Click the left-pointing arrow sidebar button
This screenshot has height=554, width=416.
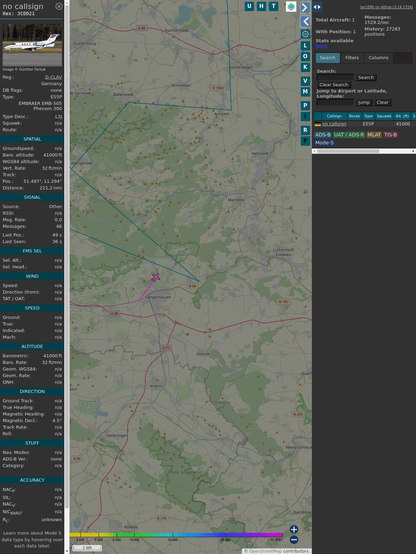coord(305,22)
